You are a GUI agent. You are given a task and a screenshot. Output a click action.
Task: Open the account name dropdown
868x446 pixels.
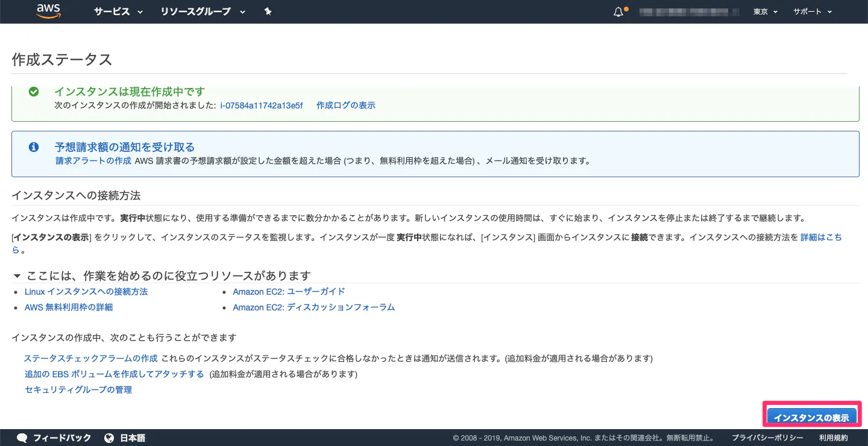pos(689,11)
